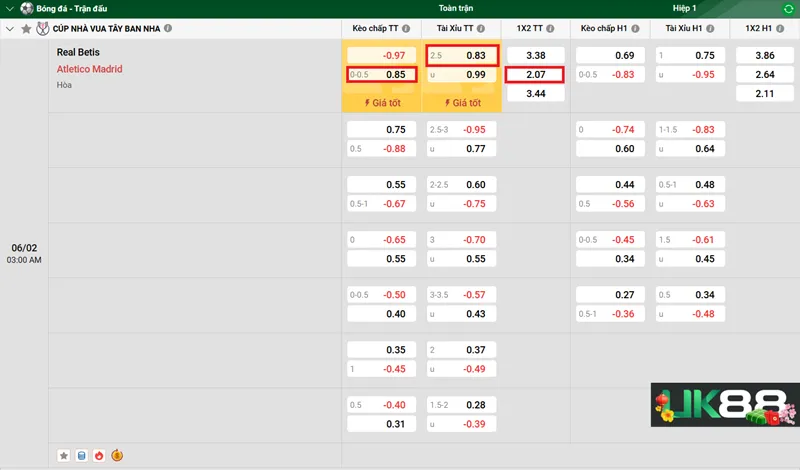Click the red flame hot icon
The width and height of the screenshot is (800, 470).
point(99,456)
